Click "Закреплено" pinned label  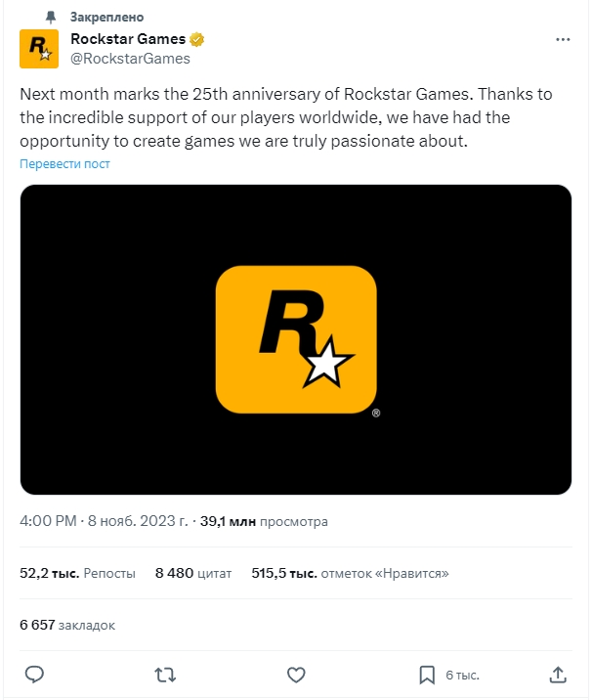106,17
